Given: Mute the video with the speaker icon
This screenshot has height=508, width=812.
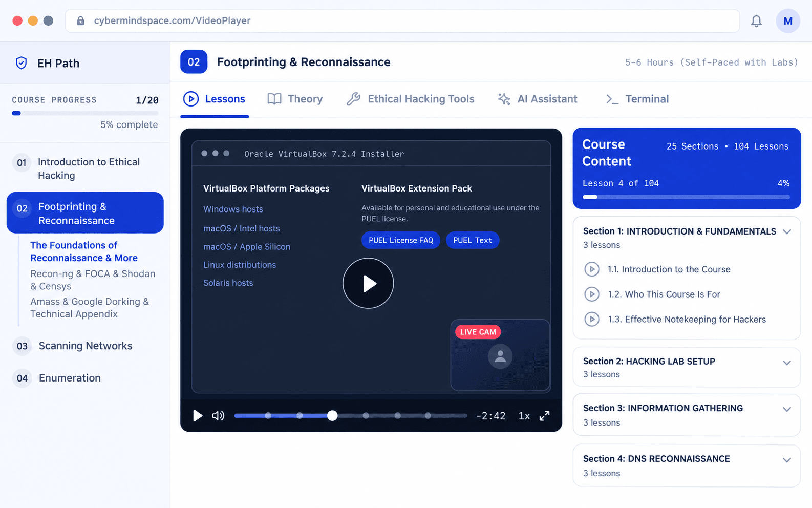Looking at the screenshot, I should tap(218, 416).
